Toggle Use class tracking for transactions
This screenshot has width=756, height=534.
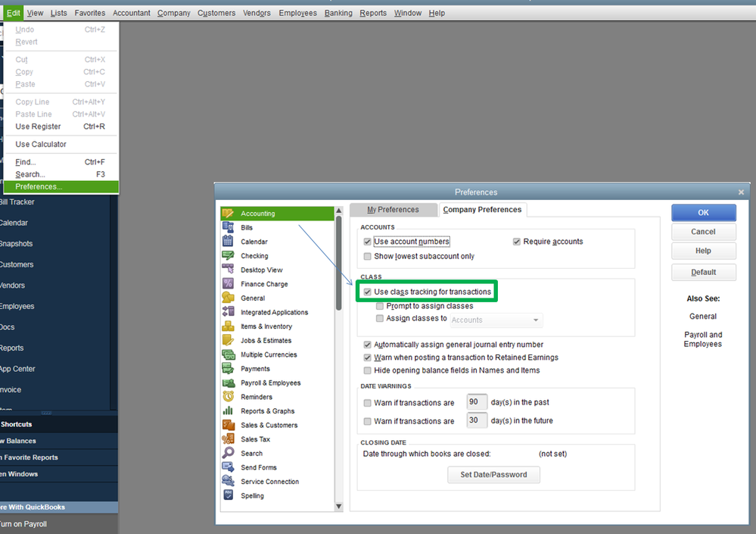pyautogui.click(x=367, y=292)
